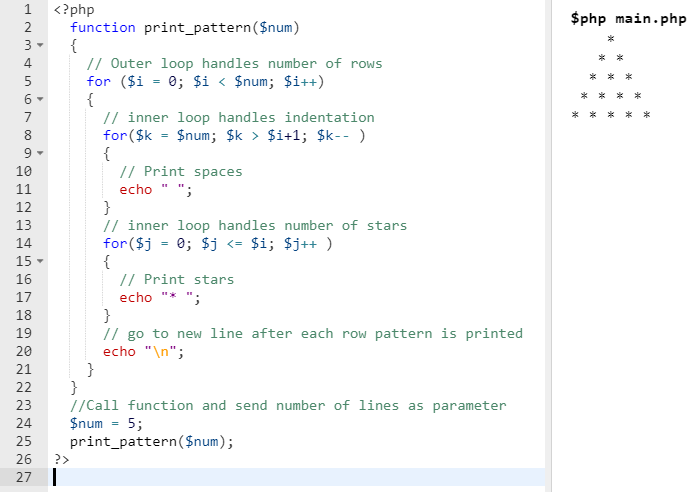Click '$num = 5;' on line 24
Screen dimensions: 694x492
point(106,423)
